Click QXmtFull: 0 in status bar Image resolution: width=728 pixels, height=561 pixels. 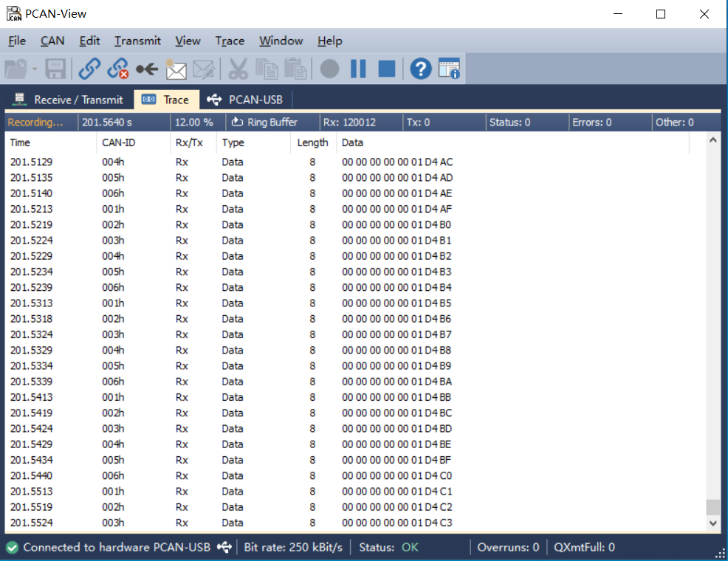pos(584,548)
